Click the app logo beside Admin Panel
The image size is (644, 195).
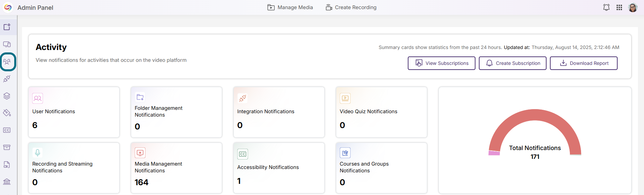tap(8, 7)
